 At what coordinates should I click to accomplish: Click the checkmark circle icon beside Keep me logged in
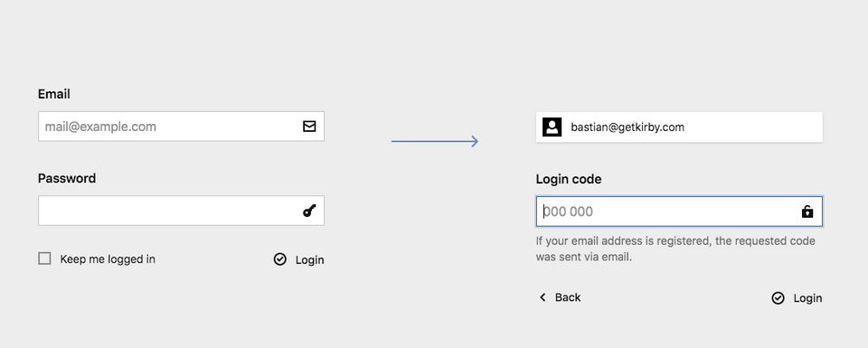coord(280,259)
